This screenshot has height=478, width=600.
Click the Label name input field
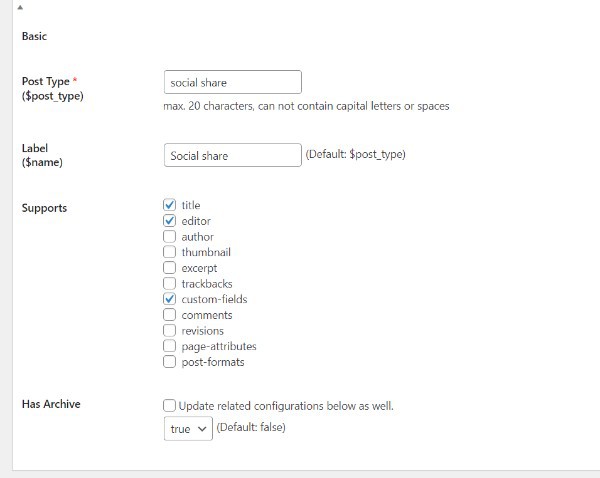[x=233, y=155]
